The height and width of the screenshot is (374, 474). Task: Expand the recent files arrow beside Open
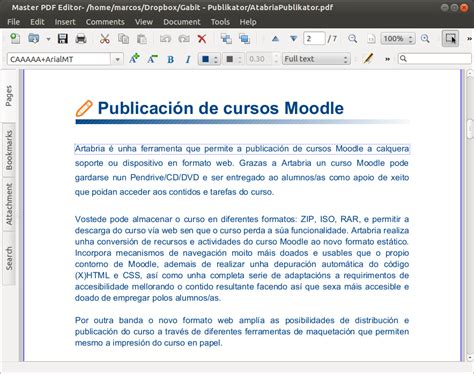(x=48, y=39)
